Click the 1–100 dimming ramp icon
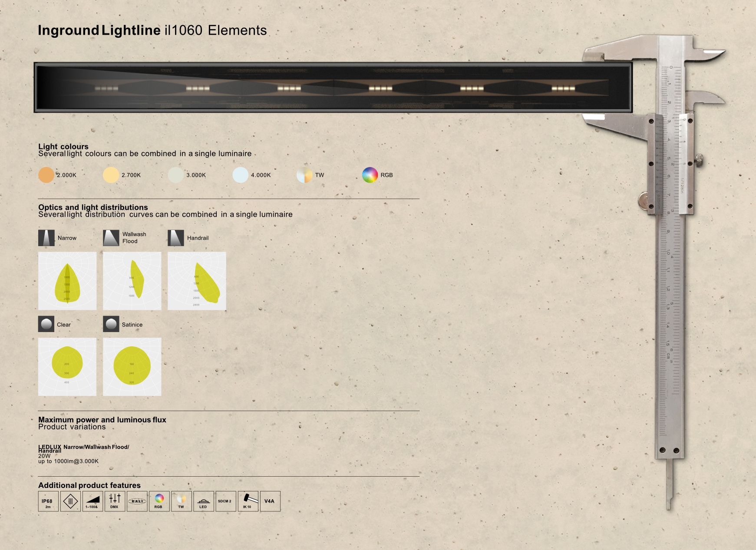Screen dimensions: 756x550 [92, 501]
